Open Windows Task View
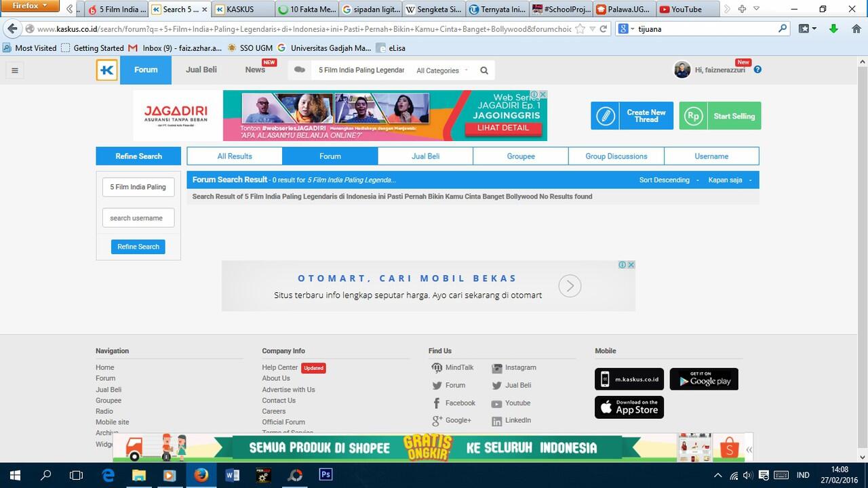Screen dimensions: 868x488 click(77, 475)
